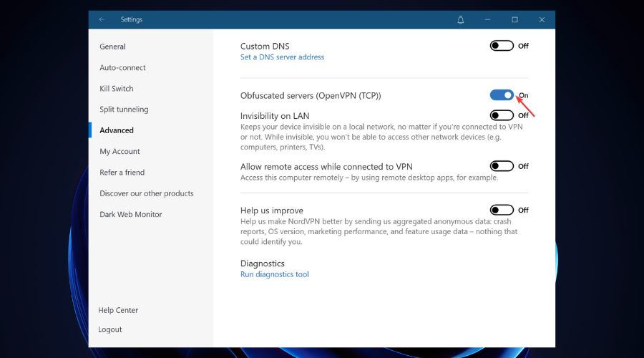Open My Account section
The height and width of the screenshot is (358, 644).
119,151
